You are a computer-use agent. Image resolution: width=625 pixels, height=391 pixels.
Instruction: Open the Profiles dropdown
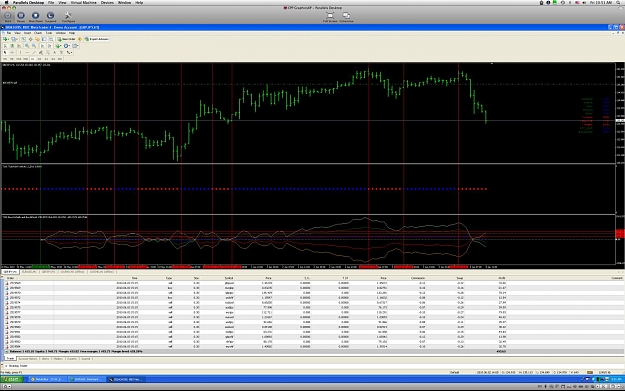pos(14,39)
